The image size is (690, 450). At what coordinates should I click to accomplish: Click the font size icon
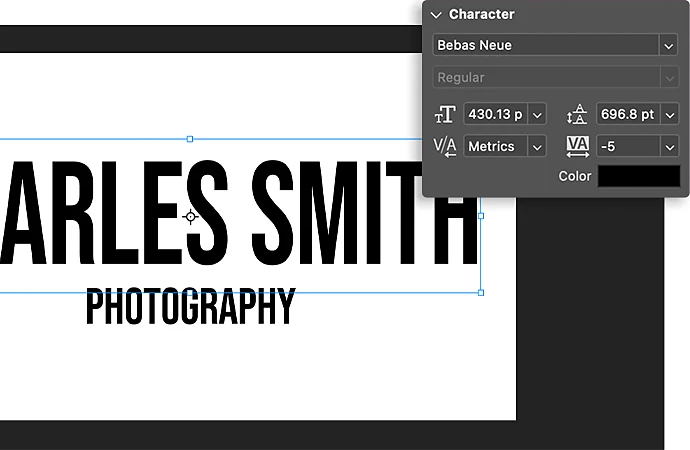pos(444,114)
